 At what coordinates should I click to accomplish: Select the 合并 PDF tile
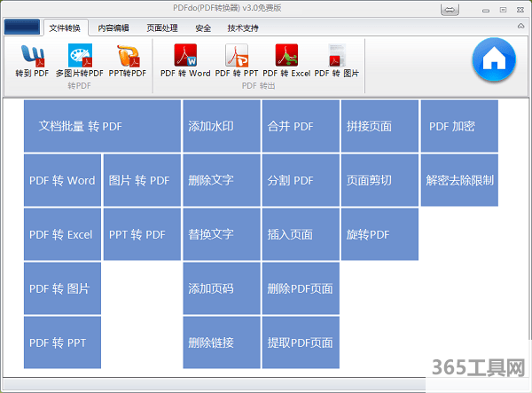click(x=301, y=127)
